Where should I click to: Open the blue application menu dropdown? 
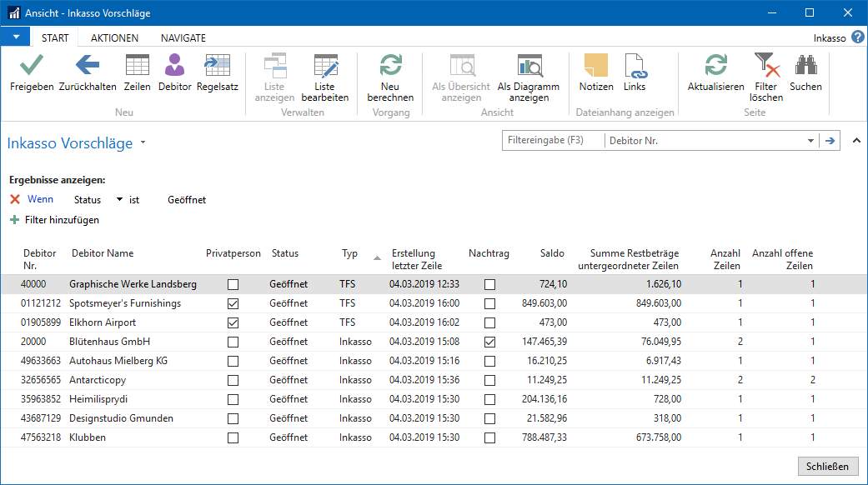point(16,37)
